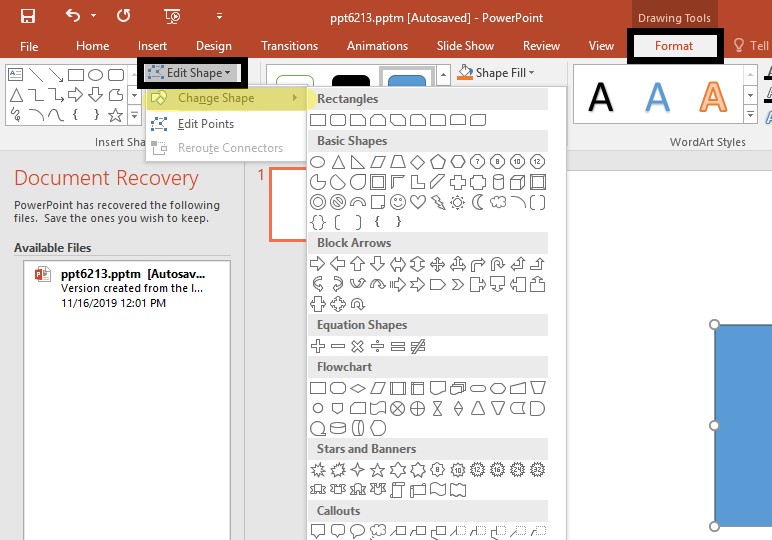
Task: Pick the Rounded Rectangle in Rectangles
Action: click(338, 120)
